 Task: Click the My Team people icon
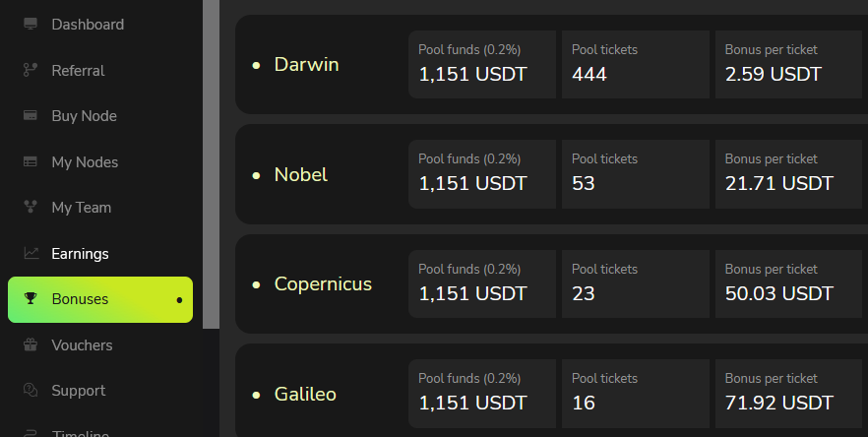point(31,208)
